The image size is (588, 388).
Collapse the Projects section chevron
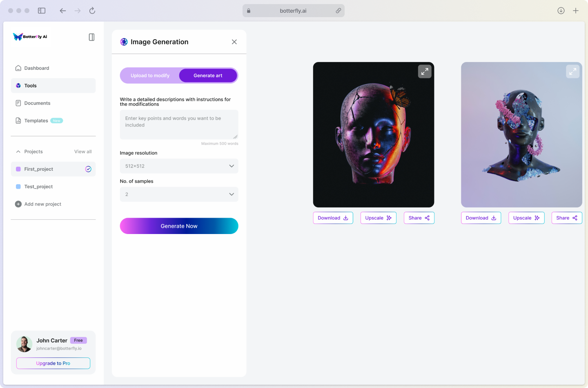(x=18, y=152)
